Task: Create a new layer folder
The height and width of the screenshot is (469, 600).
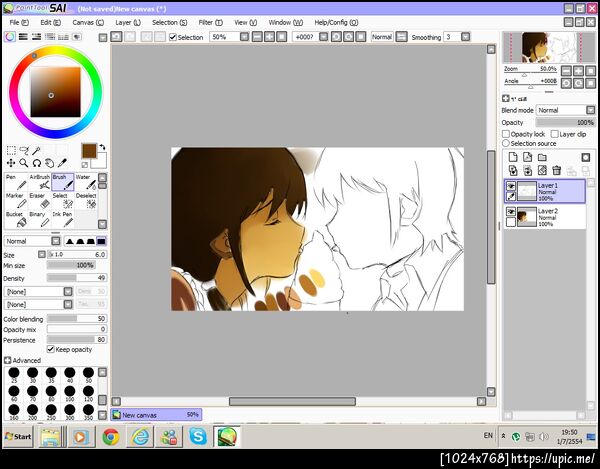Action: click(x=542, y=157)
